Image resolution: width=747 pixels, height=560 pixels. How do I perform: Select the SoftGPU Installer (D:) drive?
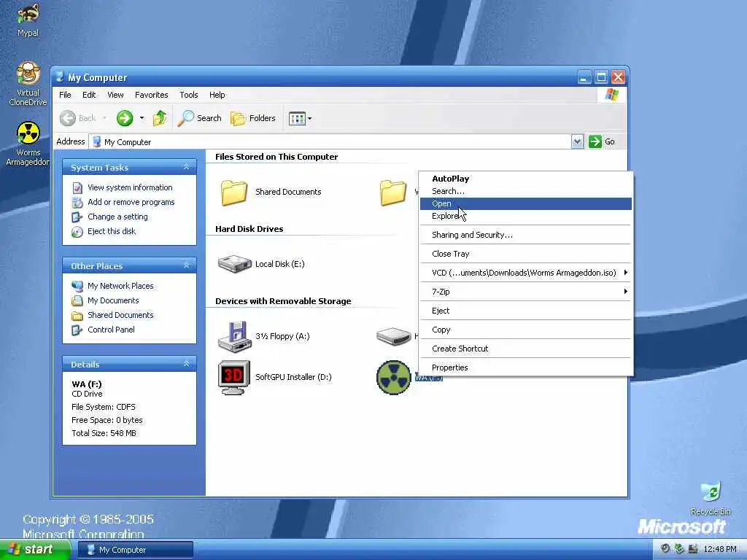pos(234,377)
